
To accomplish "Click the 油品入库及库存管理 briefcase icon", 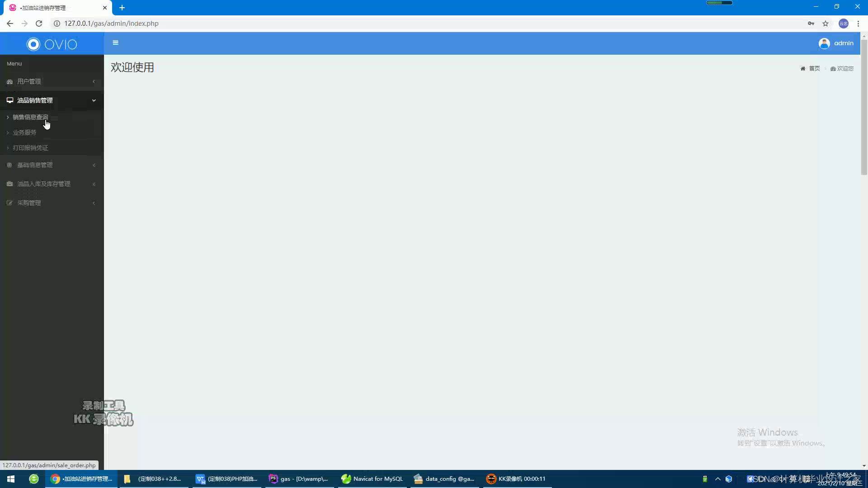I will (9, 184).
